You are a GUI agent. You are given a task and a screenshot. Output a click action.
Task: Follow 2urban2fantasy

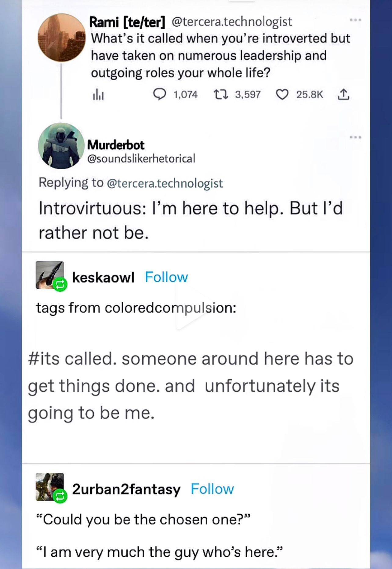pyautogui.click(x=212, y=489)
